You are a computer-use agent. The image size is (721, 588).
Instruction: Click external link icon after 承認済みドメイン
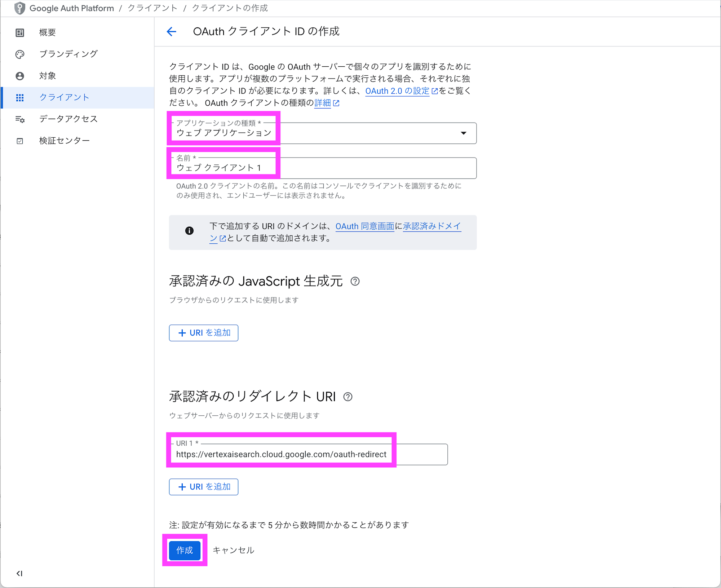tap(223, 238)
